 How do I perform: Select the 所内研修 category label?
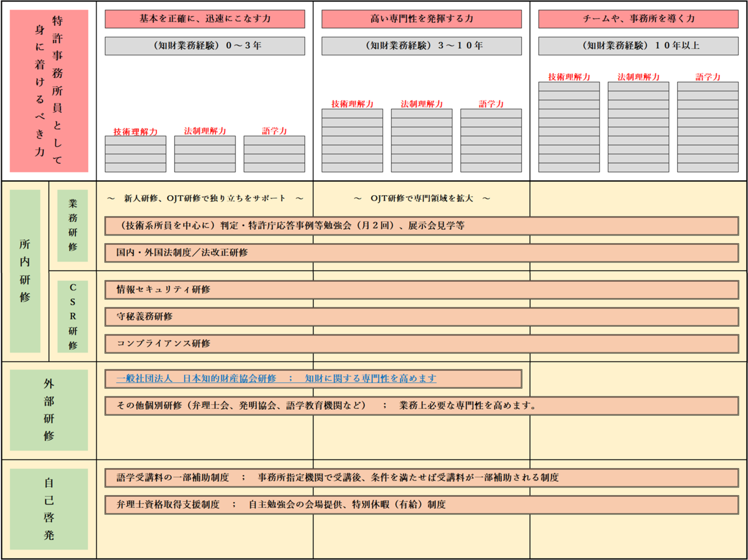point(25,271)
